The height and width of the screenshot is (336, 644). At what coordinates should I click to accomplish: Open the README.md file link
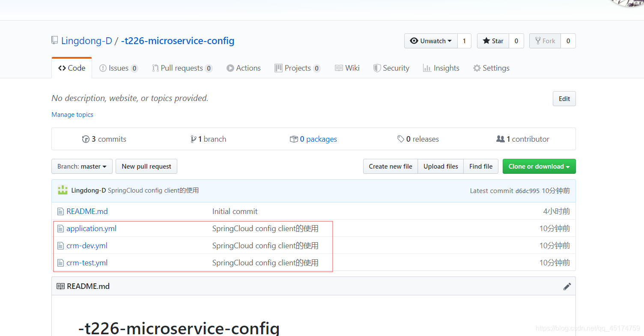tap(87, 211)
